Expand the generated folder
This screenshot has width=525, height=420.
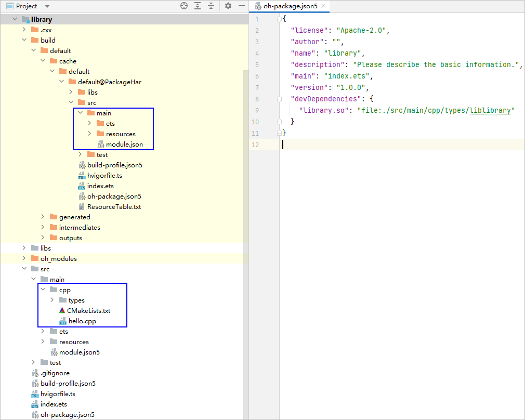tap(43, 217)
